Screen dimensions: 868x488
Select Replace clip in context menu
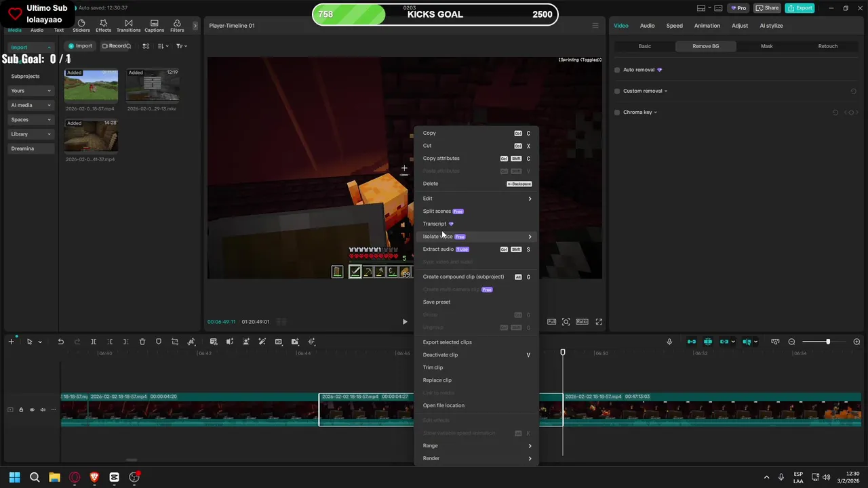pos(477,380)
